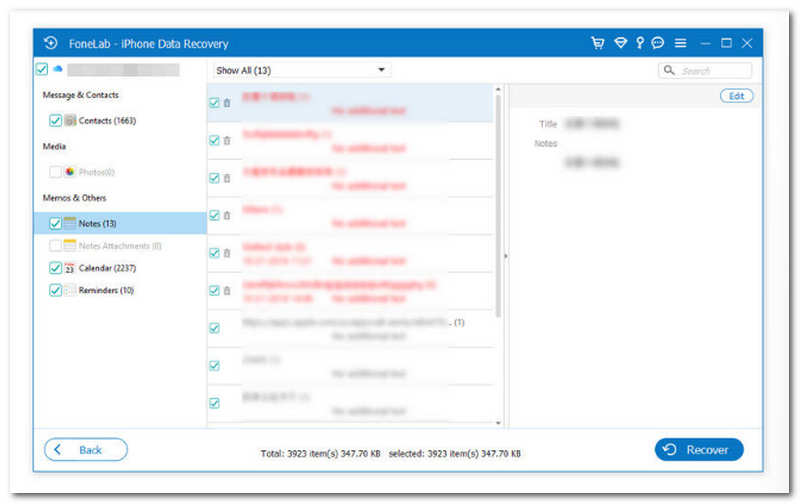
Task: Click the Contacts category icon
Action: point(70,120)
